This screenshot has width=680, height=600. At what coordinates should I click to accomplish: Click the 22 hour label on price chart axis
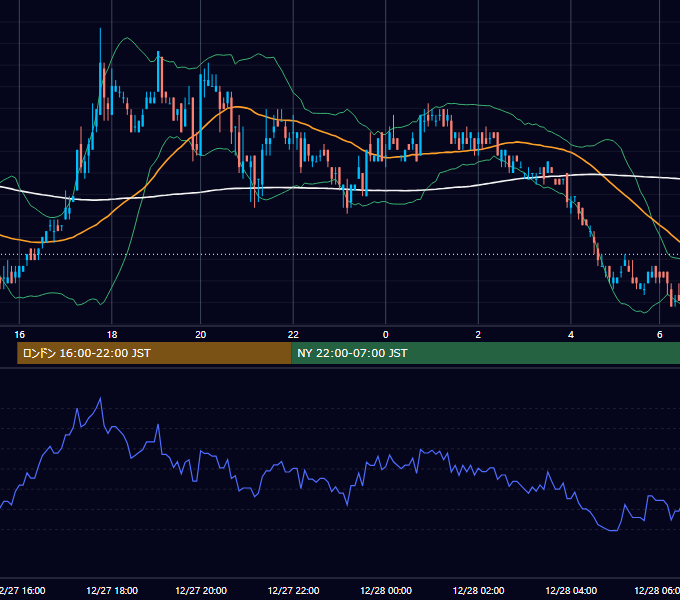click(293, 335)
